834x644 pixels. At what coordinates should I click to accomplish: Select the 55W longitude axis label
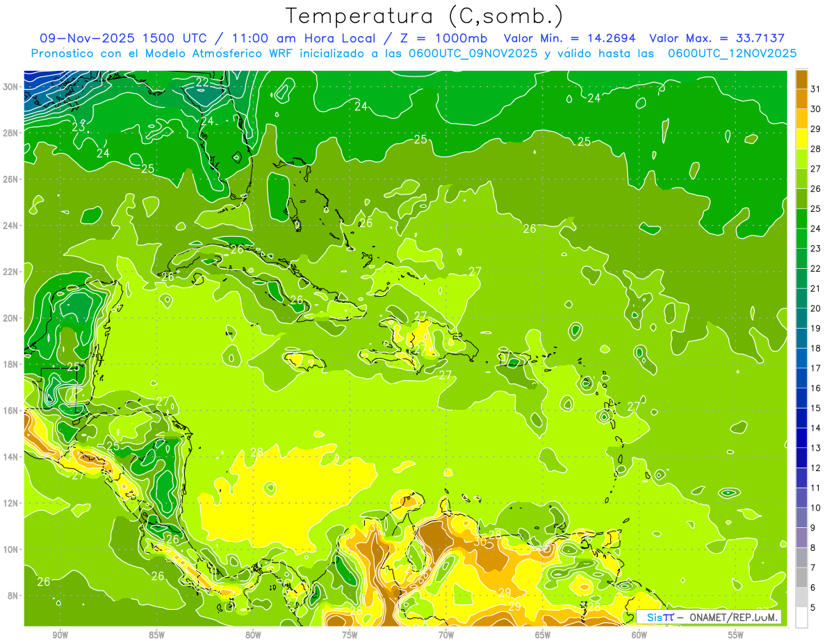(x=736, y=634)
